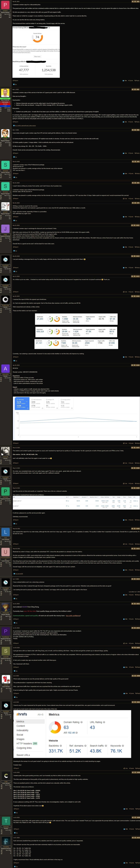Like the Mar 23, 2022 post
Image resolution: width=140 pixels, height=868 pixels.
pyautogui.click(x=125, y=247)
